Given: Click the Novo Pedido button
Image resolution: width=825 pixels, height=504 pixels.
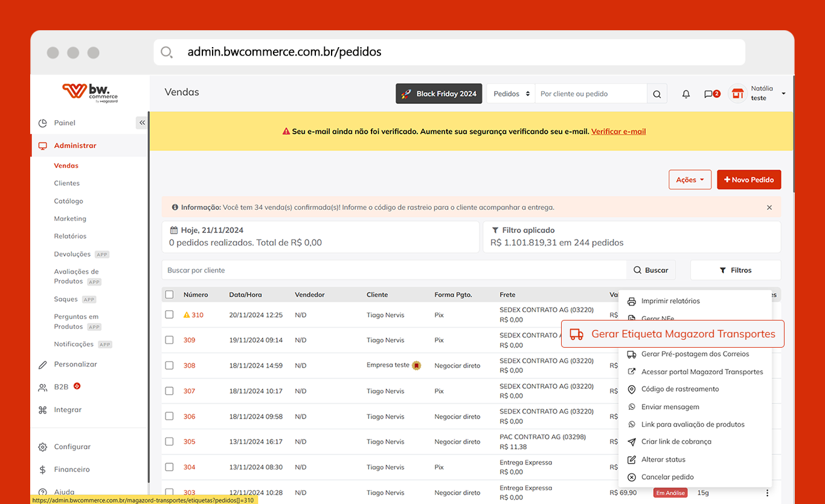Looking at the screenshot, I should [749, 180].
